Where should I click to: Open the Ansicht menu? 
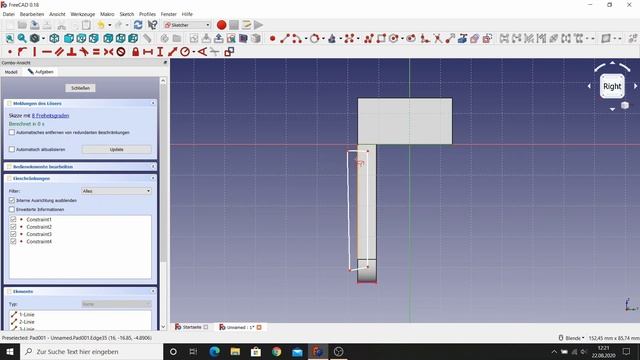(57, 14)
